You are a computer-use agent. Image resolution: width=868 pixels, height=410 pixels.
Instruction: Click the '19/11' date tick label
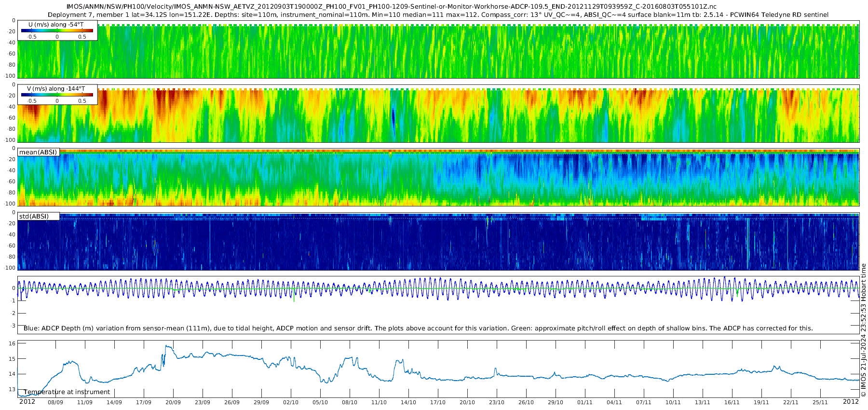point(761,402)
